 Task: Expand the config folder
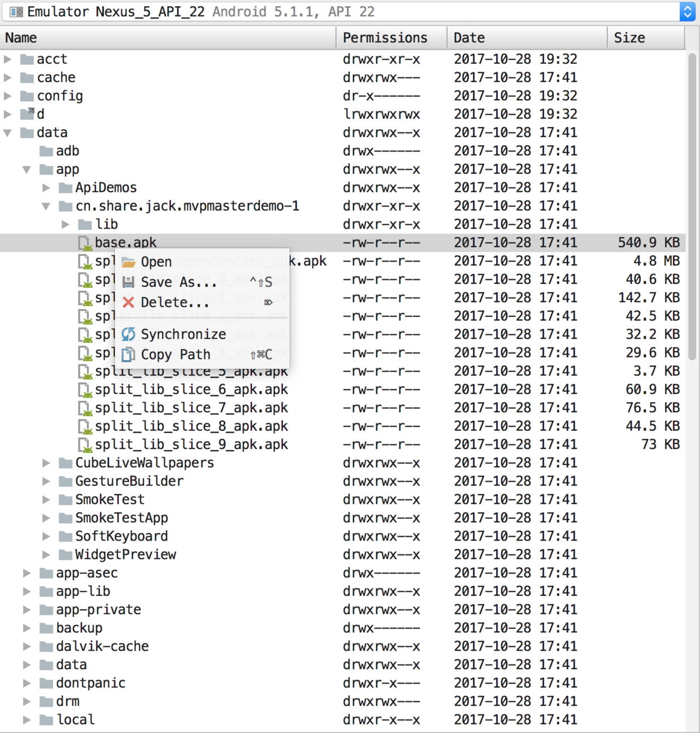[x=7, y=96]
